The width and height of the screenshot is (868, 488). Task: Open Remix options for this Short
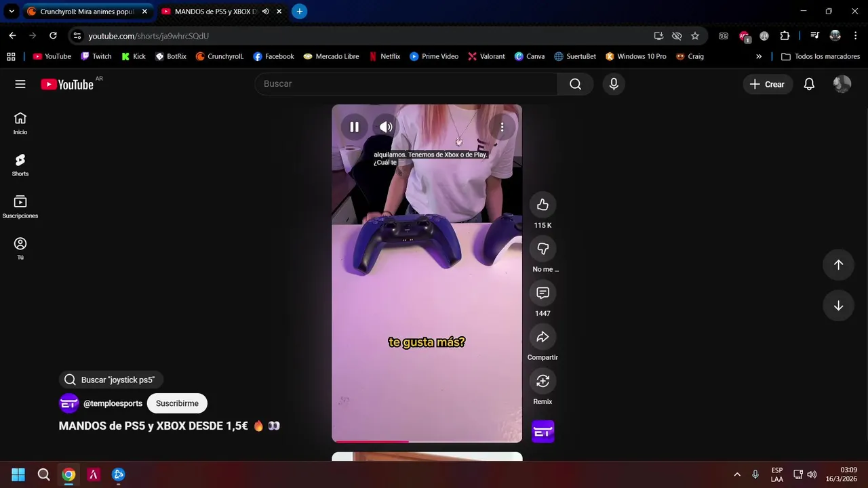(542, 381)
